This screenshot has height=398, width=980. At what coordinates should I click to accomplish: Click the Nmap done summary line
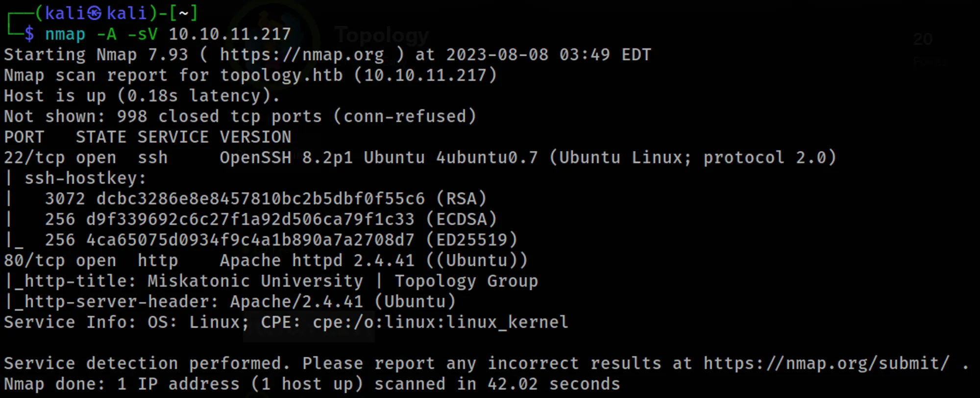pyautogui.click(x=312, y=384)
